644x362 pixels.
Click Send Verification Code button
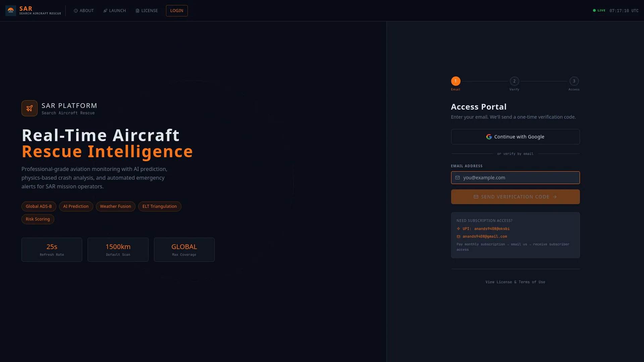point(515,197)
